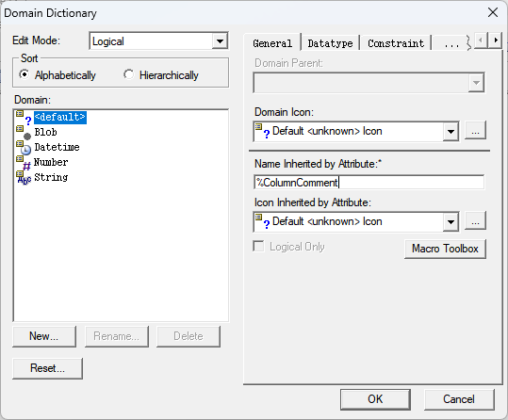Browse for Domain Icon with ellipsis button
The image size is (508, 420).
(475, 131)
